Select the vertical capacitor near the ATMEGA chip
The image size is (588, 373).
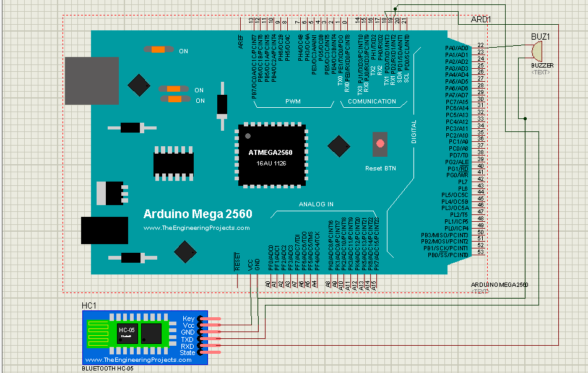(221, 103)
